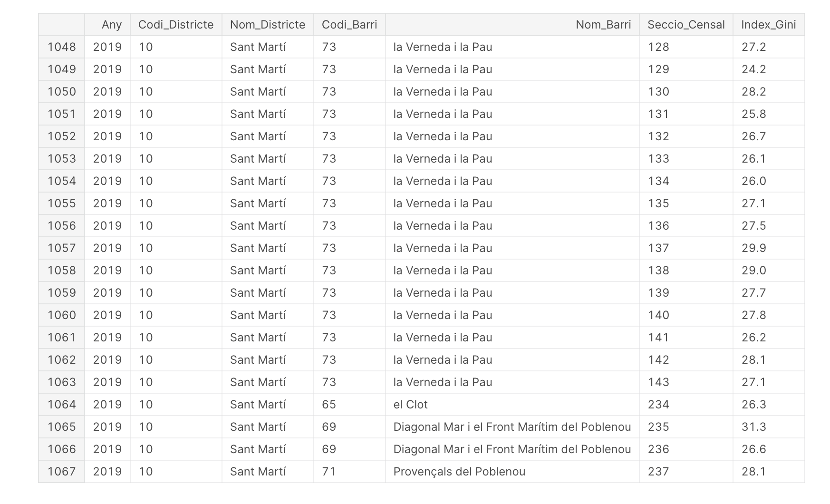
Task: Click Codi_Barri 73 in row 1052
Action: point(329,136)
